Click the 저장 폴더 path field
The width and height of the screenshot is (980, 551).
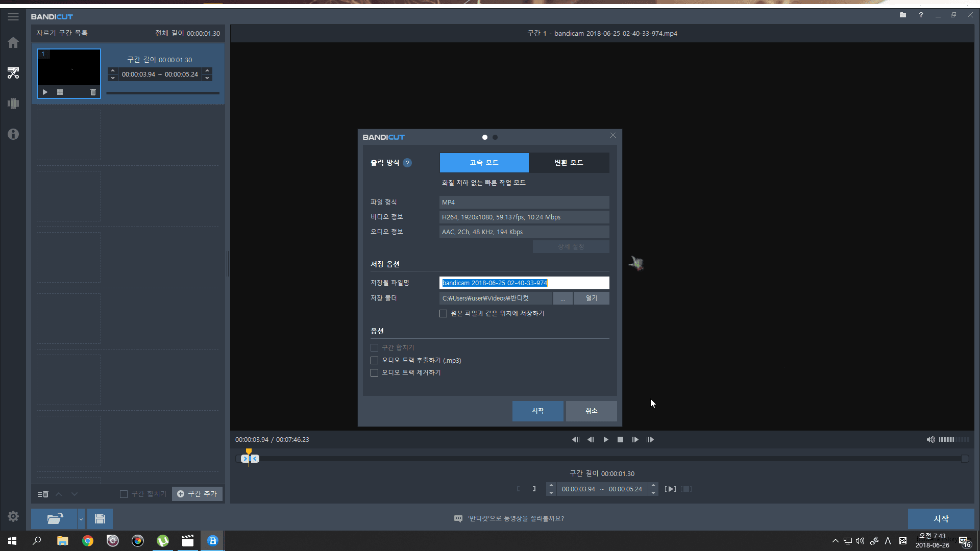pyautogui.click(x=496, y=298)
